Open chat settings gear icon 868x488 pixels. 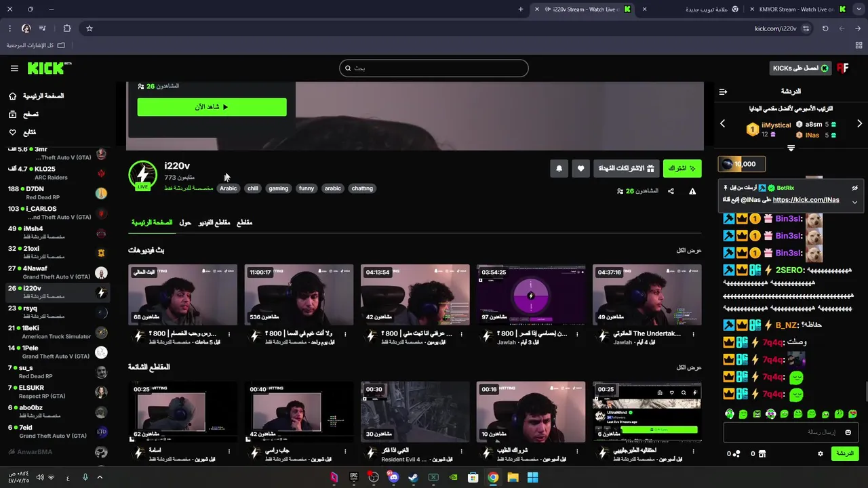coord(820,453)
